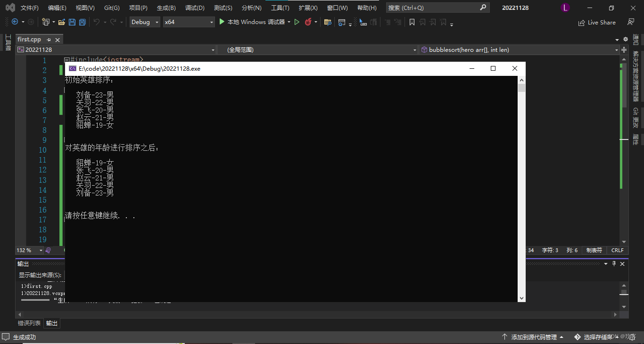Open the Notifications (通知) side tab
The height and width of the screenshot is (344, 644).
tap(636, 40)
